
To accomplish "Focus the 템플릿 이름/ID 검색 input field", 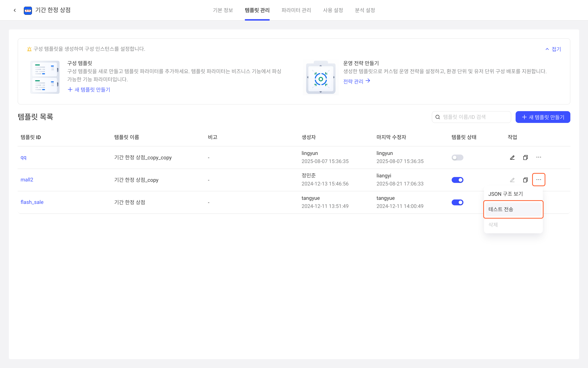I will [x=471, y=117].
